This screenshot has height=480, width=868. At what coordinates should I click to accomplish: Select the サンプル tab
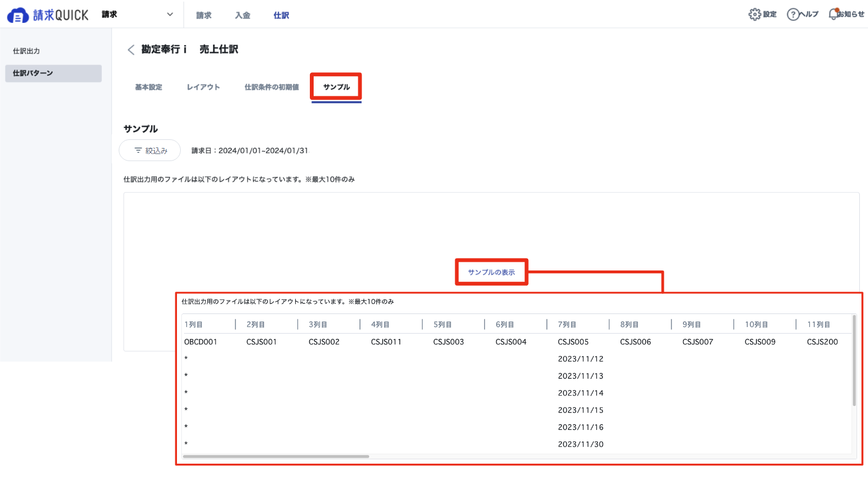(337, 87)
